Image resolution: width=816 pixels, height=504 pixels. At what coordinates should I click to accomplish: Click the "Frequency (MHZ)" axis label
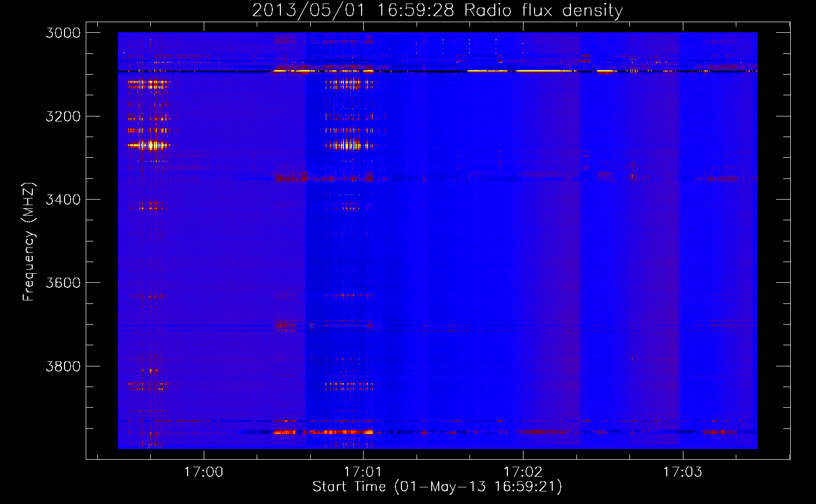click(29, 241)
